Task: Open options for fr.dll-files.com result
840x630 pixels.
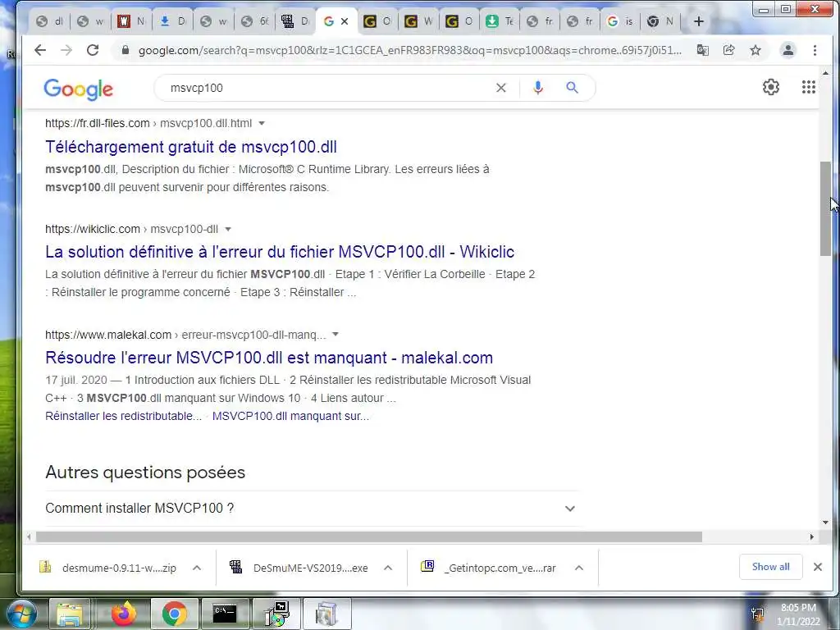Action: (x=262, y=123)
